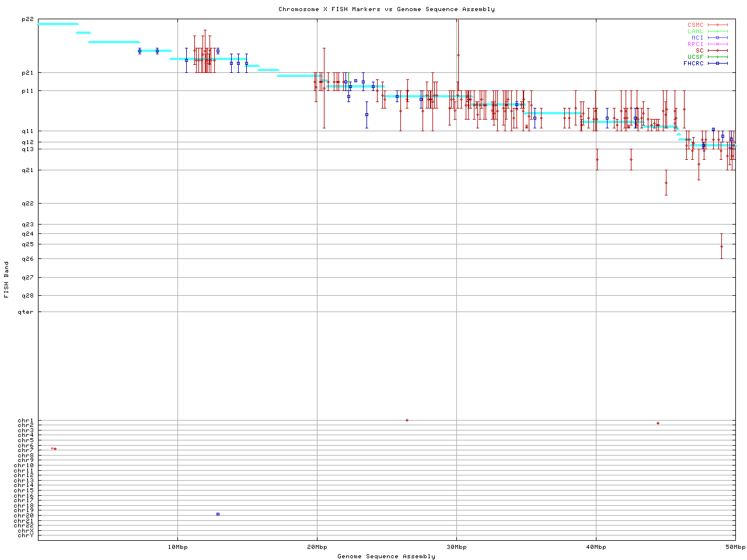Click the isolated red marker near q25 band
Image resolution: width=747 pixels, height=560 pixels.
click(x=721, y=246)
